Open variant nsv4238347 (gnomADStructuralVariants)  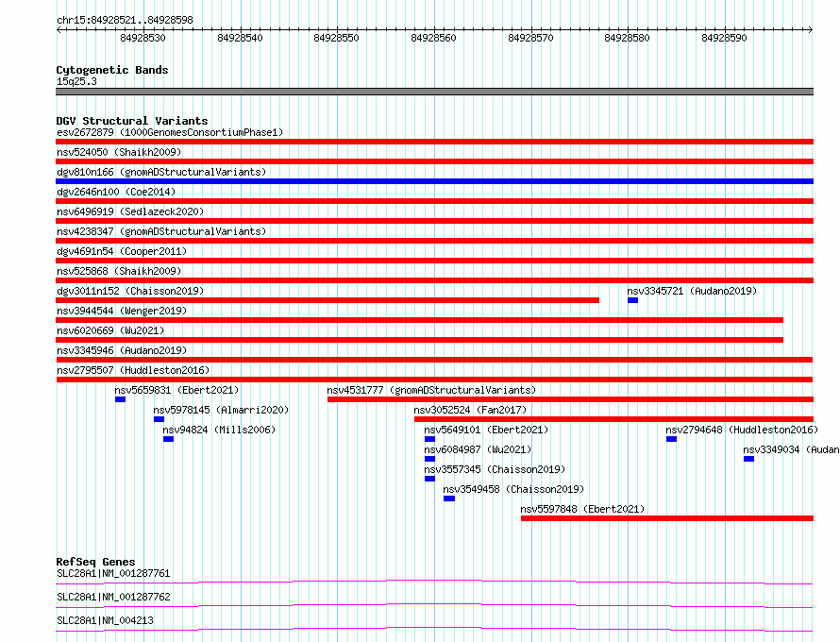pyautogui.click(x=161, y=231)
